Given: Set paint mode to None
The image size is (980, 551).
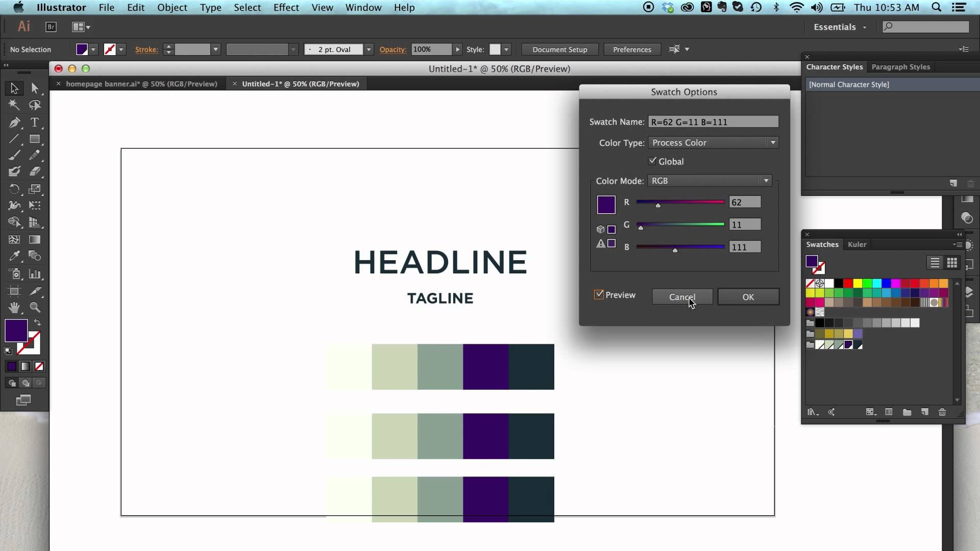Looking at the screenshot, I should (39, 366).
